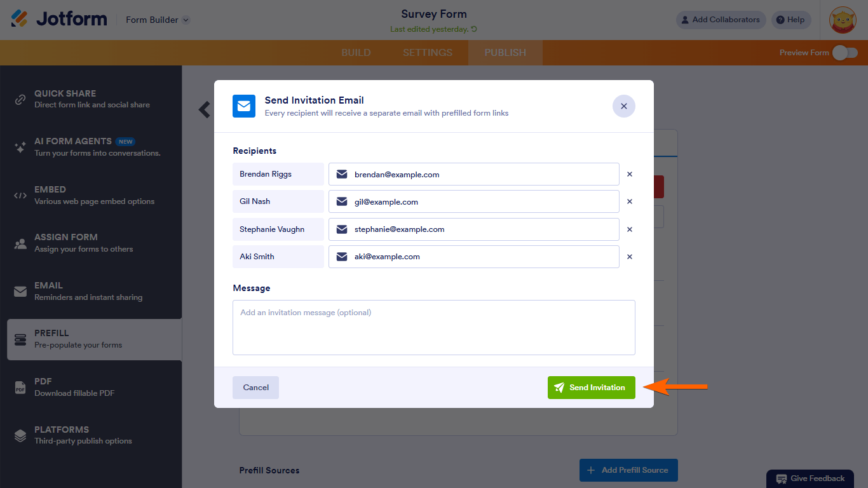Screen dimensions: 868x488
Task: Close the Send Invitation Email dialog
Action: click(623, 106)
